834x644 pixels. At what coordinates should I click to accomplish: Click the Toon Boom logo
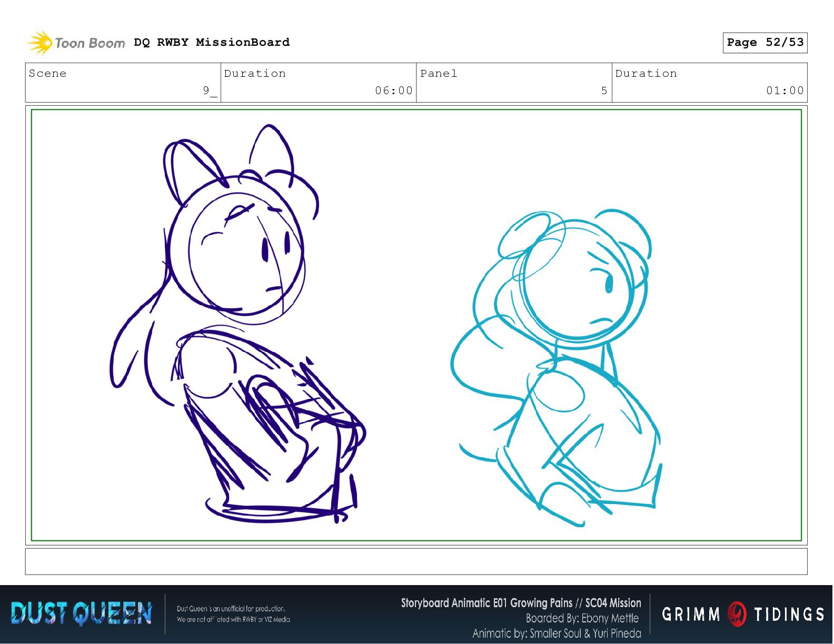pos(76,43)
